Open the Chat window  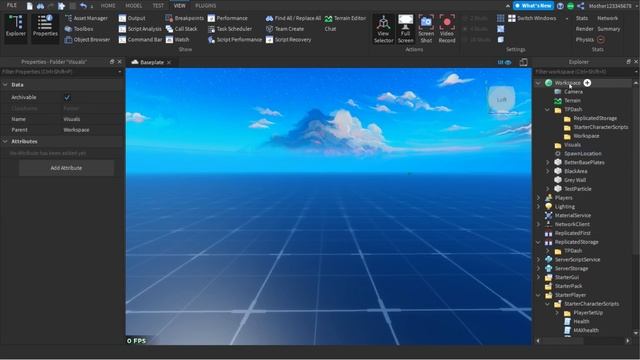point(330,29)
